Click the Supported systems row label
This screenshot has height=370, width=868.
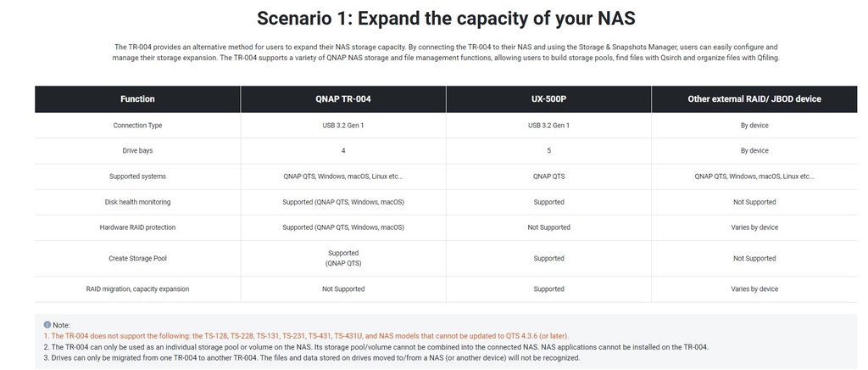pyautogui.click(x=137, y=177)
